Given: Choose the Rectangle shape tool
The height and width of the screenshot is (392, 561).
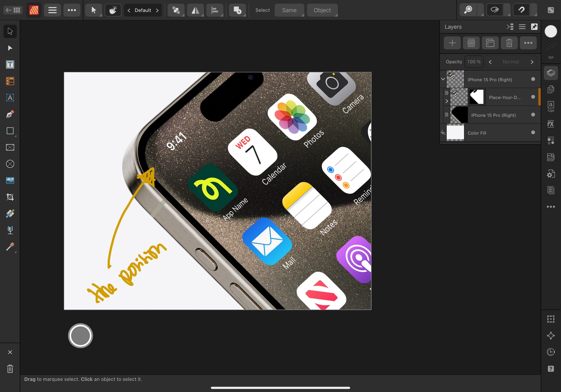Looking at the screenshot, I should pyautogui.click(x=10, y=131).
